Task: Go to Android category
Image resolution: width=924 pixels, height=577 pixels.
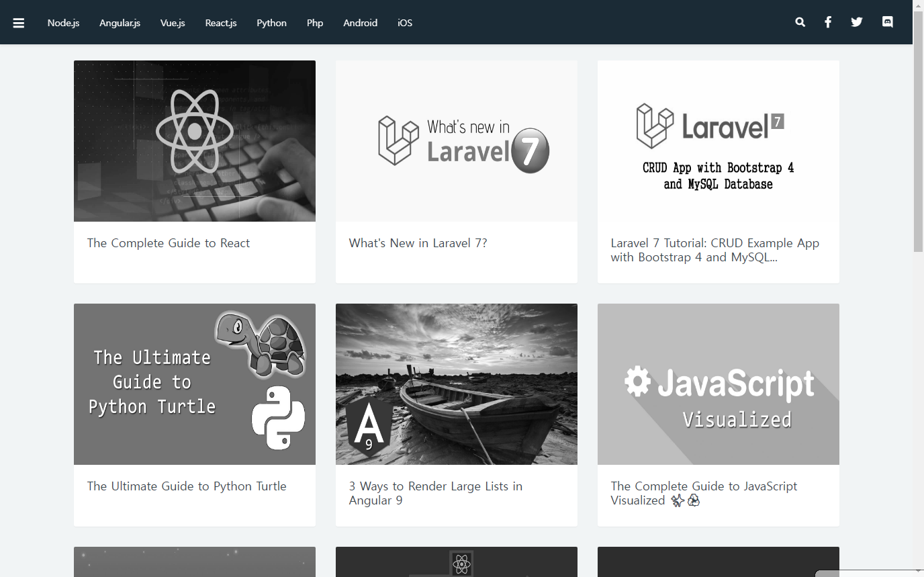Action: tap(360, 23)
